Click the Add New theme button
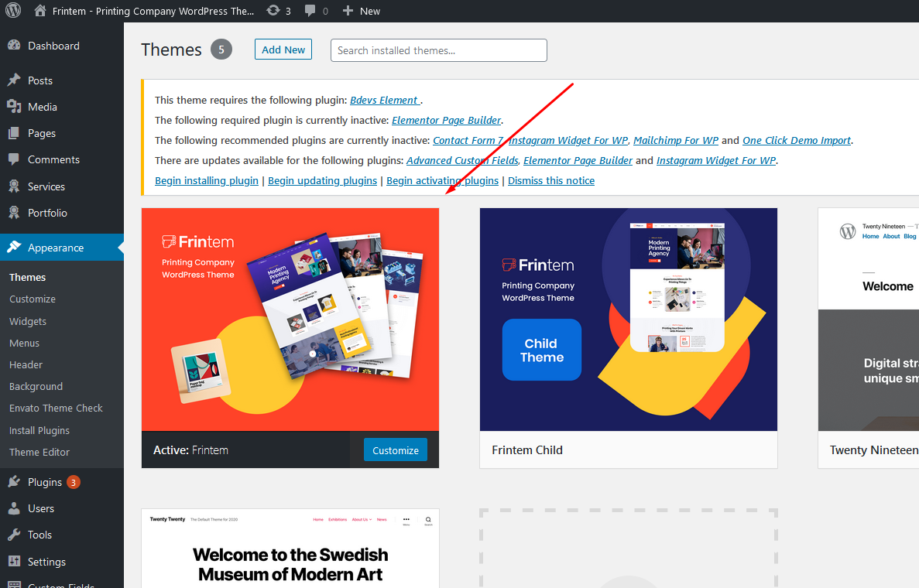This screenshot has height=588, width=919. (283, 50)
